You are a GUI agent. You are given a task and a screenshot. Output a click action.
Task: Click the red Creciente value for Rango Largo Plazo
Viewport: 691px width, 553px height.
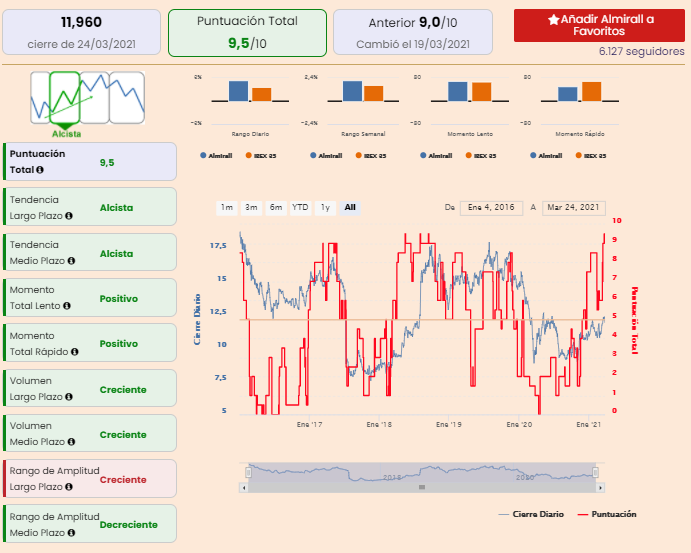point(123,479)
